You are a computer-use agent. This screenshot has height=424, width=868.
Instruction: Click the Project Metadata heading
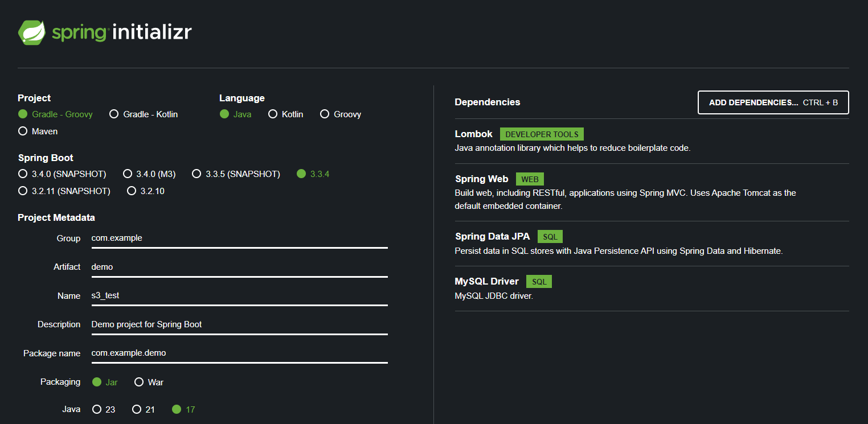56,218
